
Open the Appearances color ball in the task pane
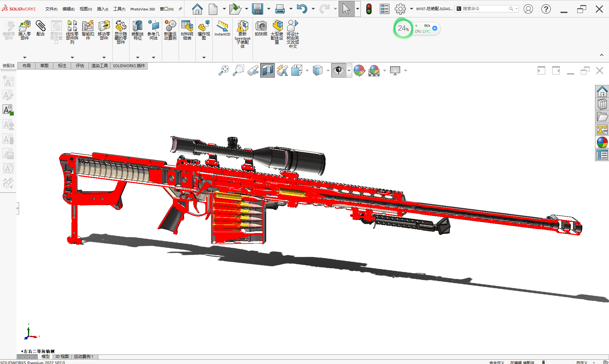[602, 142]
